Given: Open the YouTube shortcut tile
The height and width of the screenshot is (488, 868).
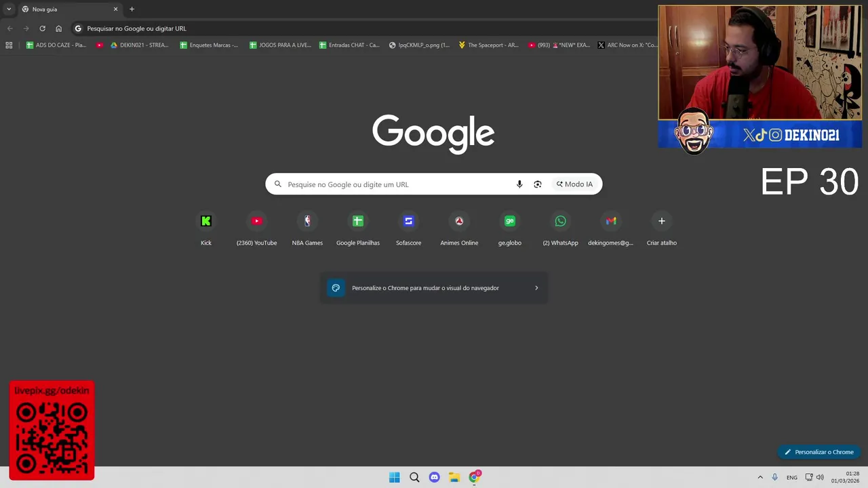Looking at the screenshot, I should pyautogui.click(x=256, y=229).
